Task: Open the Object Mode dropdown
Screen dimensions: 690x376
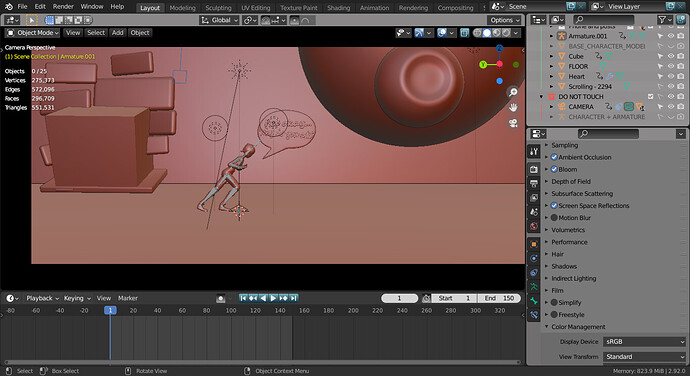Action: (33, 33)
